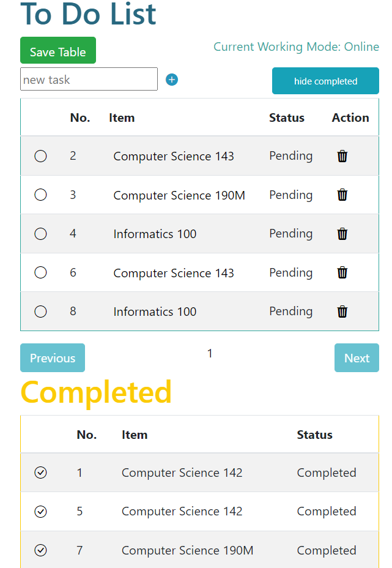
Task: Click checkmark icon next to task 7
Action: tap(40, 550)
